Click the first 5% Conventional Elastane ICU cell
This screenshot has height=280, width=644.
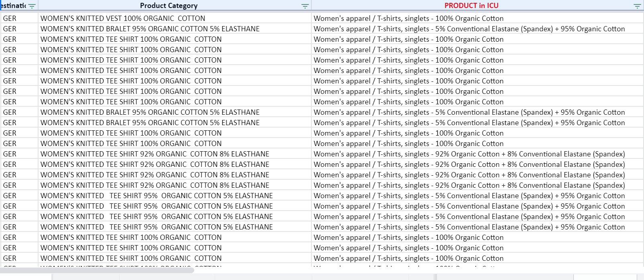tap(469, 29)
